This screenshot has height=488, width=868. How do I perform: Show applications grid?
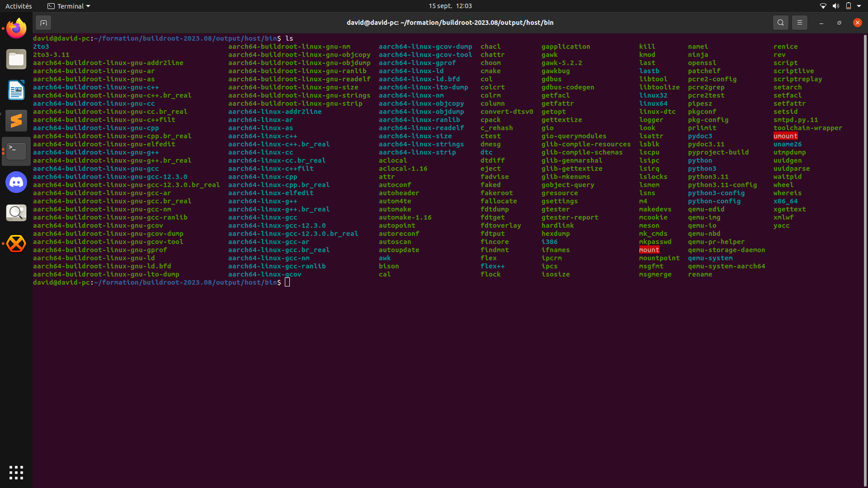pos(16,472)
